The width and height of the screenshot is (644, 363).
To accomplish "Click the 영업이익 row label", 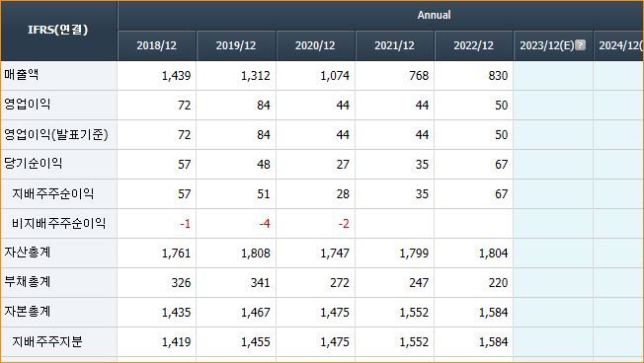I will point(27,105).
